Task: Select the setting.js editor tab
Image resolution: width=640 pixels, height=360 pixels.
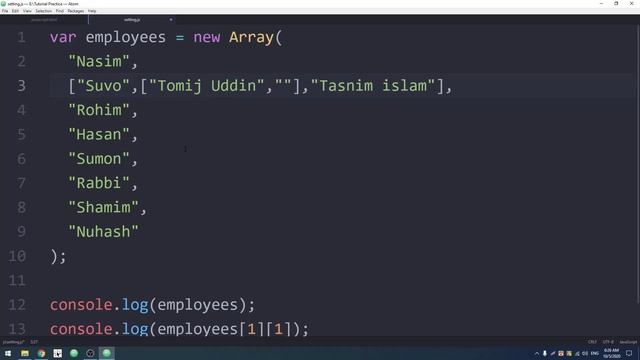Action: (x=132, y=20)
